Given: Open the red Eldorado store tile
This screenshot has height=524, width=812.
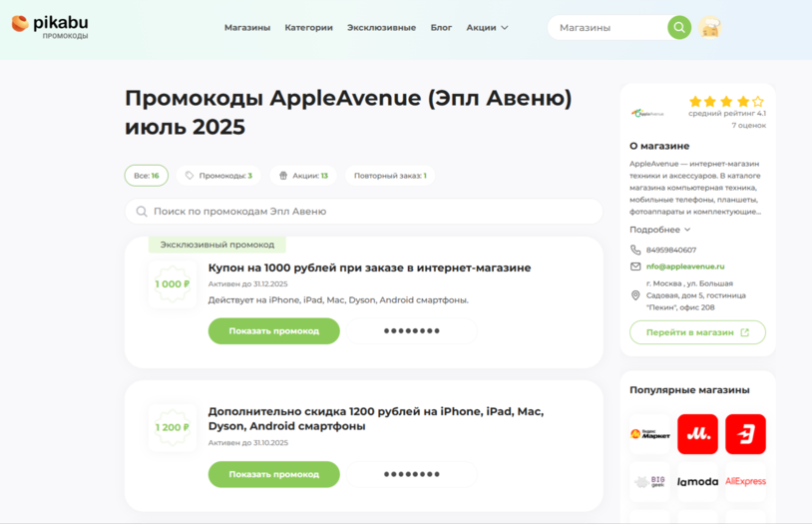Looking at the screenshot, I should click(745, 434).
